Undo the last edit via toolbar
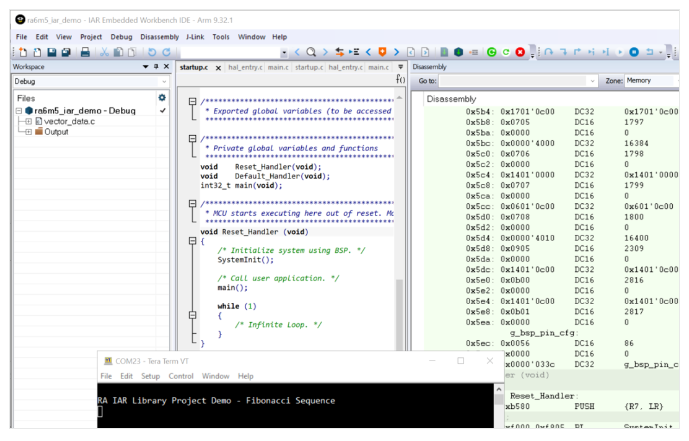Image resolution: width=689 pixels, height=441 pixels. (152, 52)
